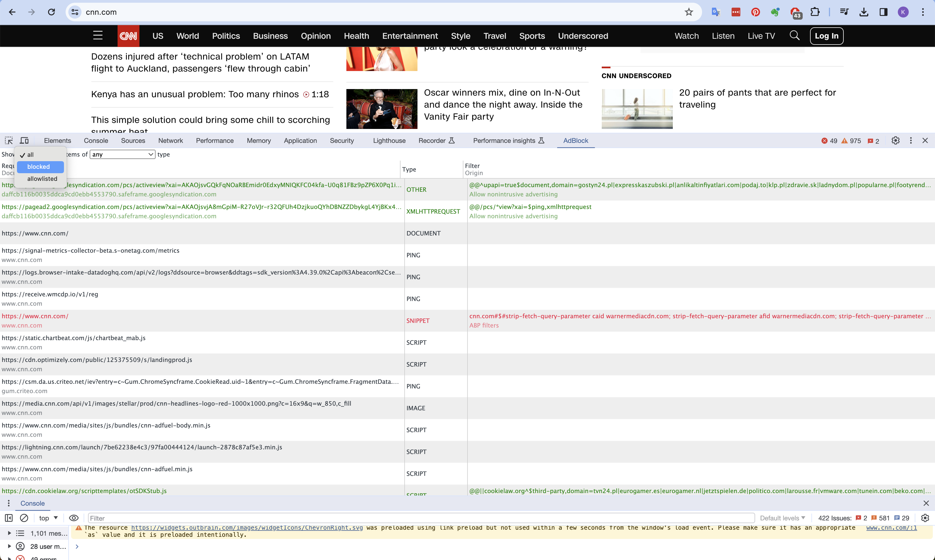Choose 'blocked' in the Show dropdown

pos(40,167)
